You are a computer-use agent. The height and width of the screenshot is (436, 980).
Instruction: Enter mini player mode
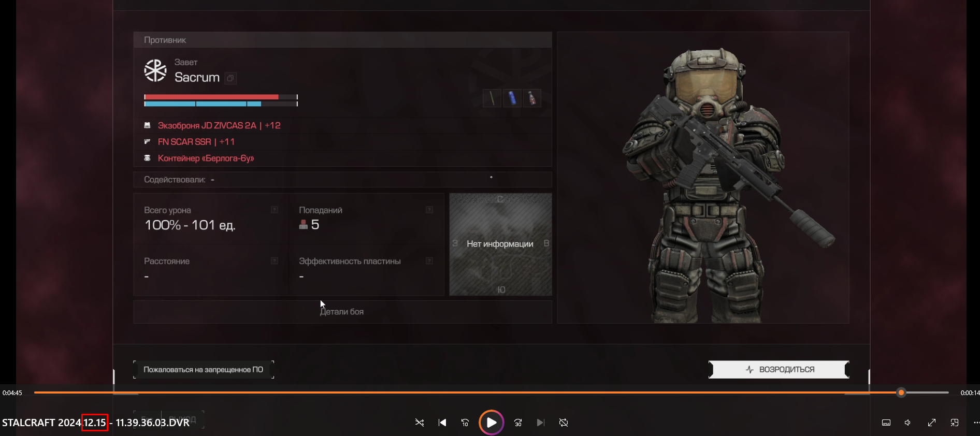coord(954,423)
